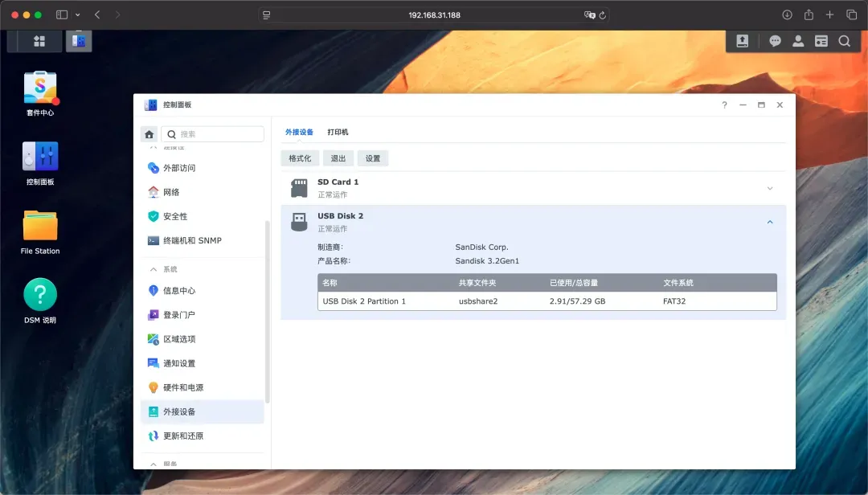This screenshot has width=868, height=495.
Task: Expand SD Card 1 details chevron
Action: (769, 188)
